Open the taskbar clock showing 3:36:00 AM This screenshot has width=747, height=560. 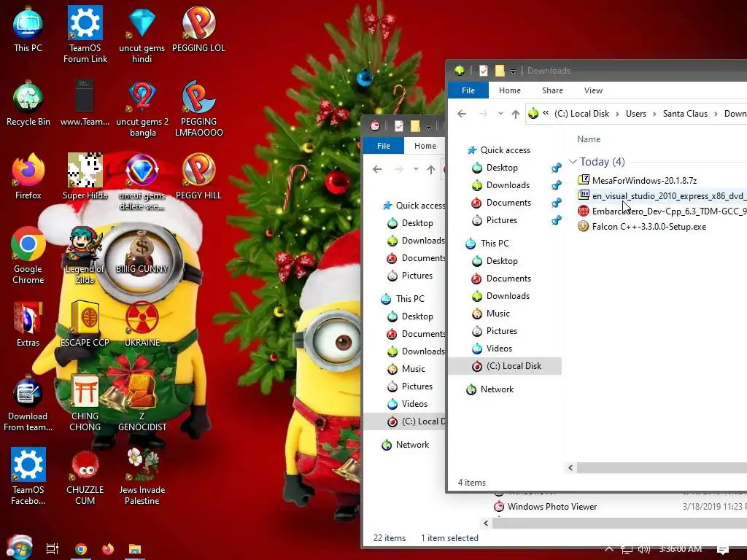(x=681, y=549)
